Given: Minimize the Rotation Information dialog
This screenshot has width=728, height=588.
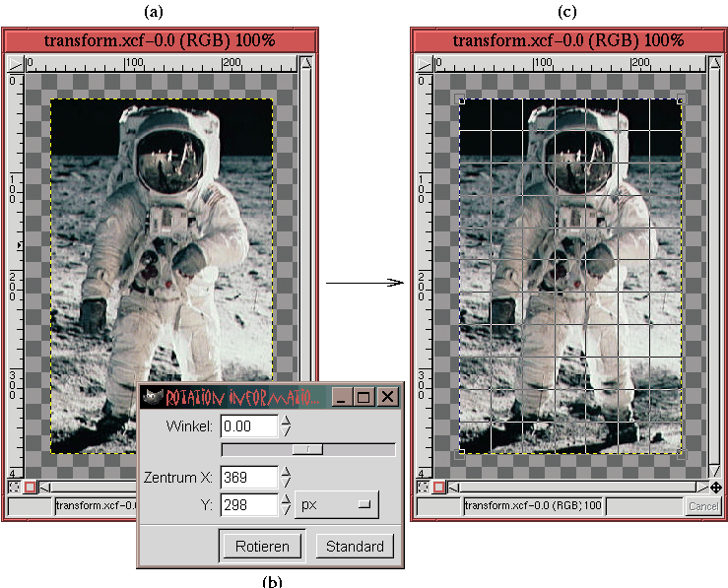Looking at the screenshot, I should [341, 397].
